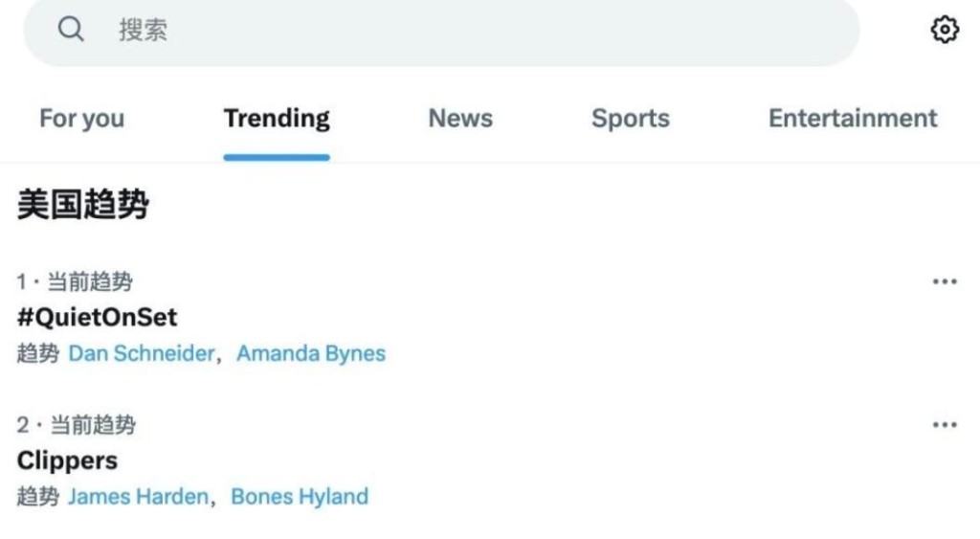Click the blue indicator under Trending
This screenshot has height=539, width=980.
[x=277, y=158]
